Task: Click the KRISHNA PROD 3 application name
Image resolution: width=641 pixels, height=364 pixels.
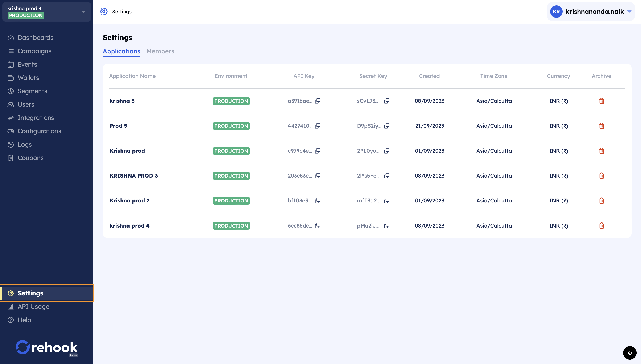Action: tap(134, 176)
